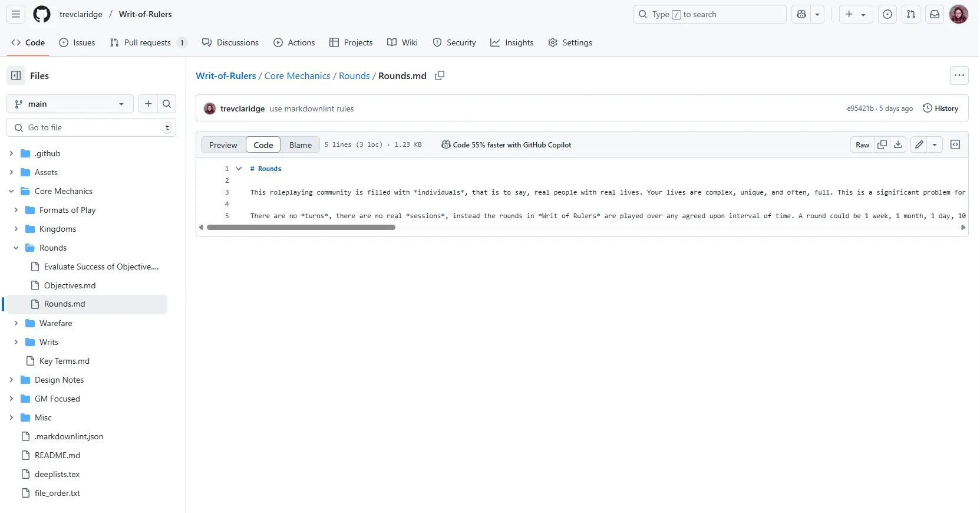The height and width of the screenshot is (513, 980).
Task: Expand the Kingdoms folder
Action: 16,229
